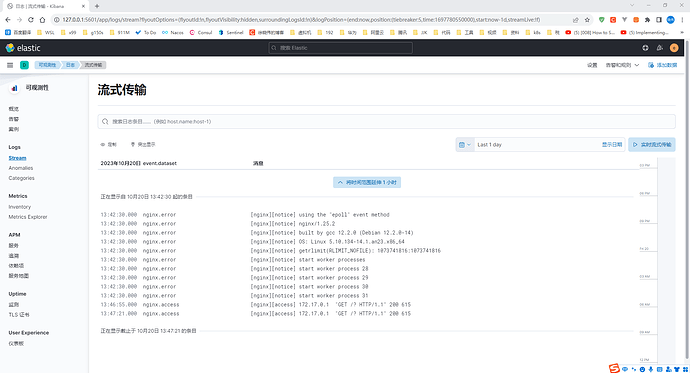
Task: Jump to 09 PM on log minimap
Action: [x=645, y=221]
